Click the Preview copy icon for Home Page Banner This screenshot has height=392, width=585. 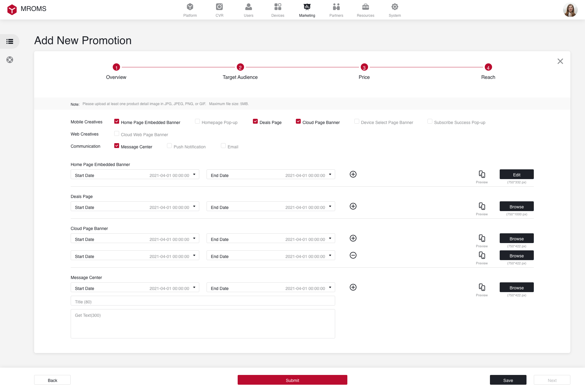482,174
